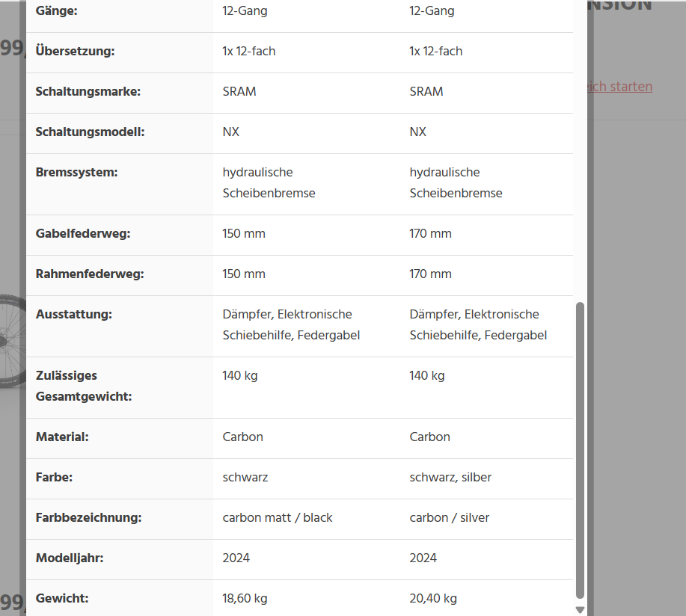
Task: Click the vertical scrollbar thumb of the table
Action: click(580, 449)
